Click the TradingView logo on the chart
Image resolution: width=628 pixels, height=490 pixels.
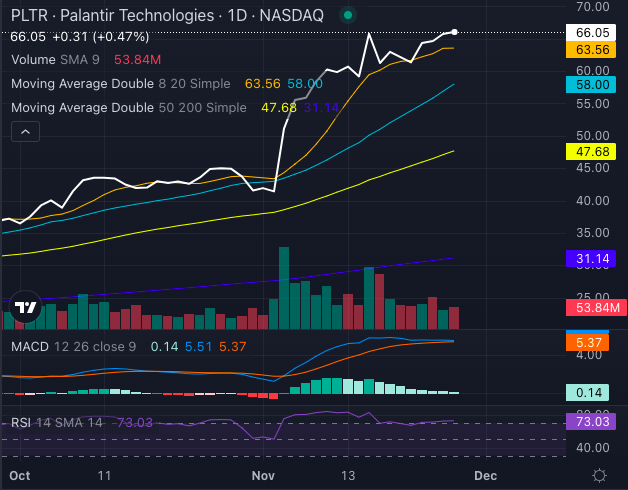click(x=24, y=308)
